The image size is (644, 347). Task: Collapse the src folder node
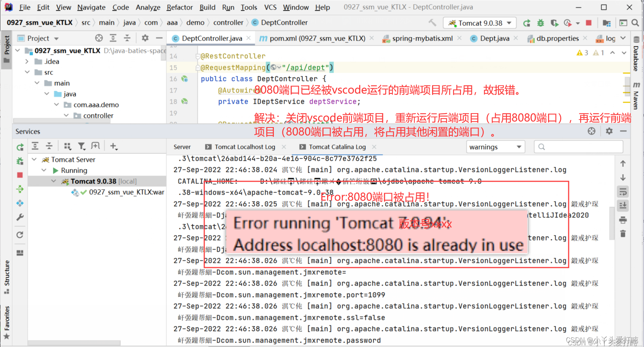27,72
